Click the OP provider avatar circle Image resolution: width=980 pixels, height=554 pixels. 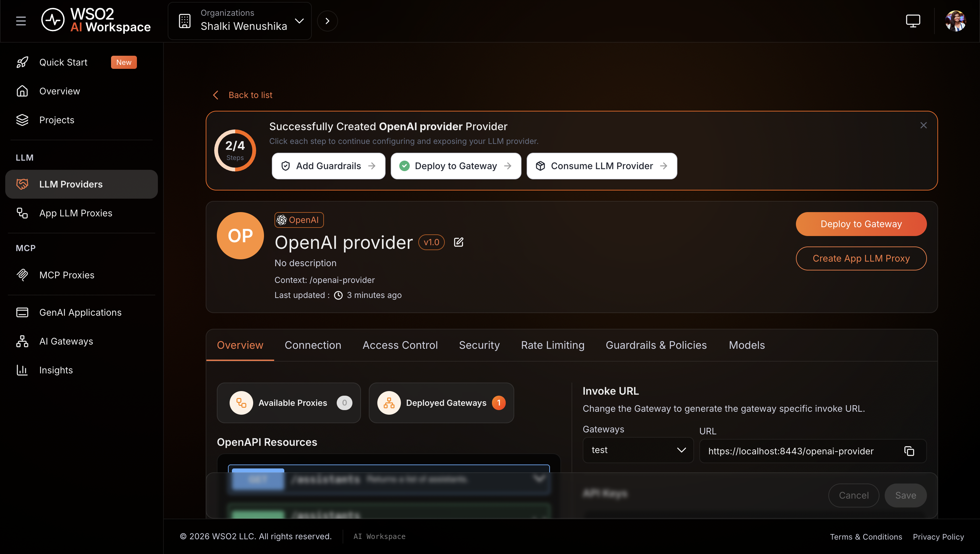click(240, 236)
